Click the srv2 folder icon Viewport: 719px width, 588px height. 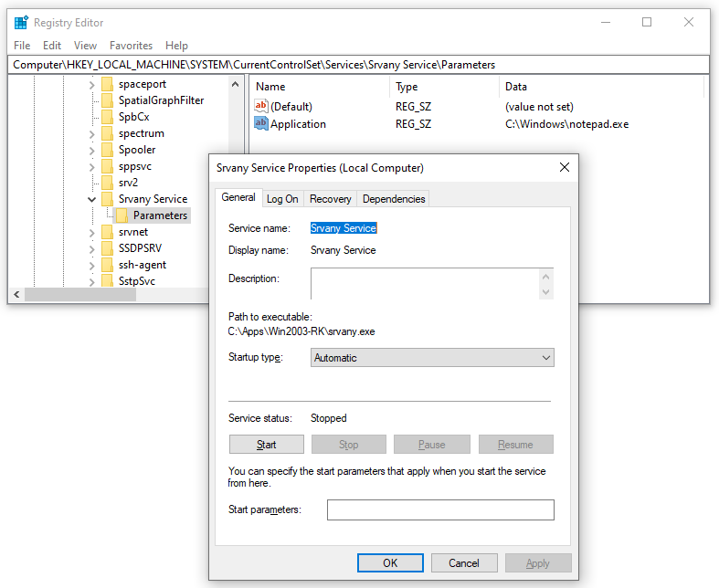click(107, 183)
